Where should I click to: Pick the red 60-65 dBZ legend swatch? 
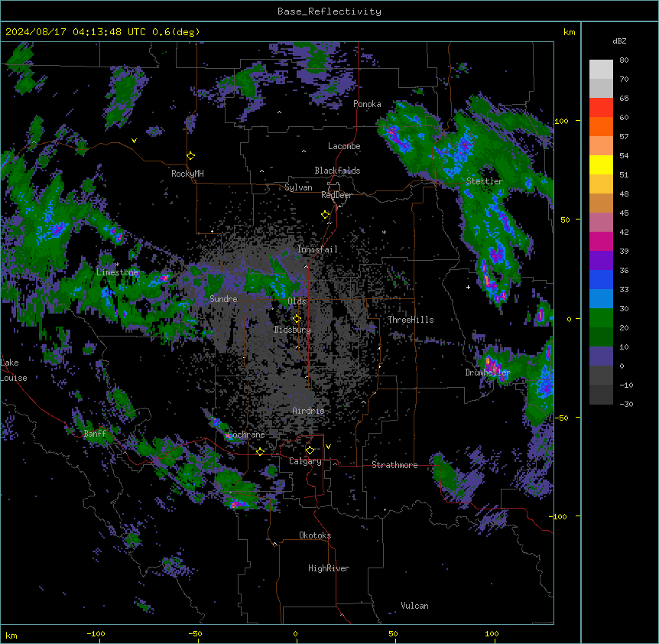point(601,108)
